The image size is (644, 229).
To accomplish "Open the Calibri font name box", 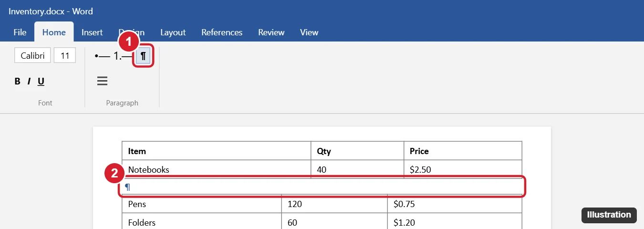I will (x=32, y=55).
